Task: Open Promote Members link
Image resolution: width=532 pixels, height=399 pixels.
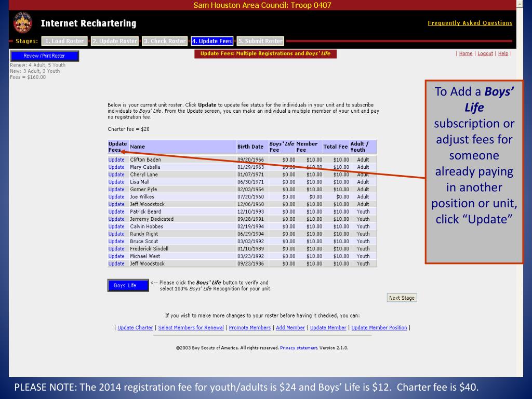Action: click(250, 328)
